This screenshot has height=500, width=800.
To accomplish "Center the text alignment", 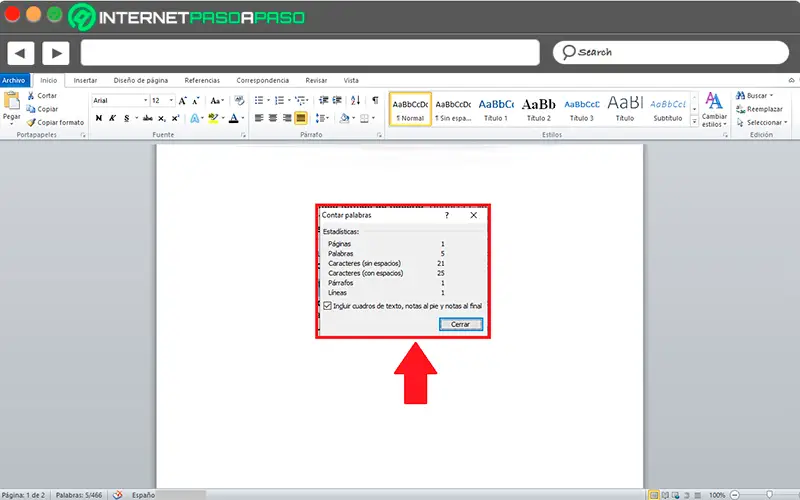I will pyautogui.click(x=273, y=118).
